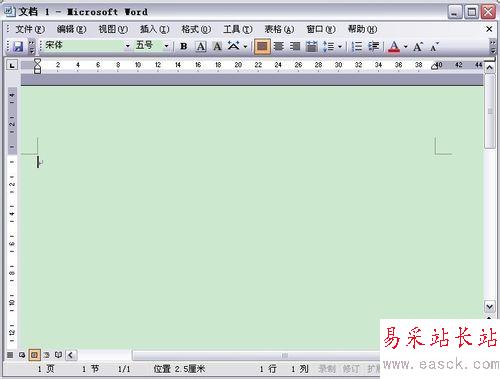Open the 表格 menu
This screenshot has width=500, height=379.
click(x=279, y=29)
